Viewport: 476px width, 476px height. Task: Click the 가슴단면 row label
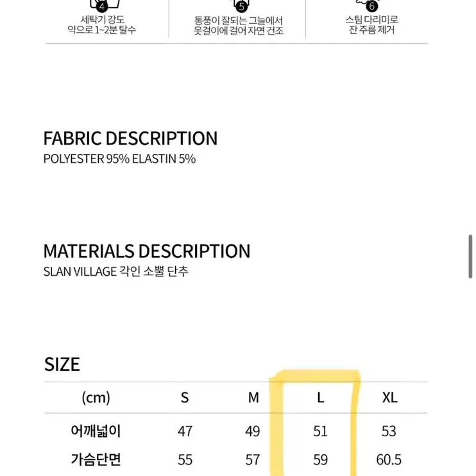[x=96, y=459]
